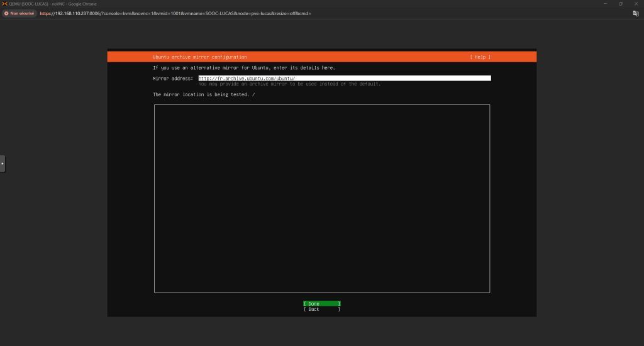Close the noVNC console window

[636, 4]
